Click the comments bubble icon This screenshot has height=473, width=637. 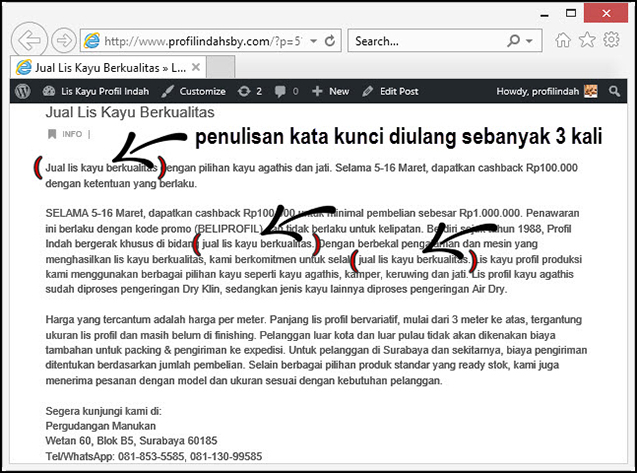(x=280, y=91)
